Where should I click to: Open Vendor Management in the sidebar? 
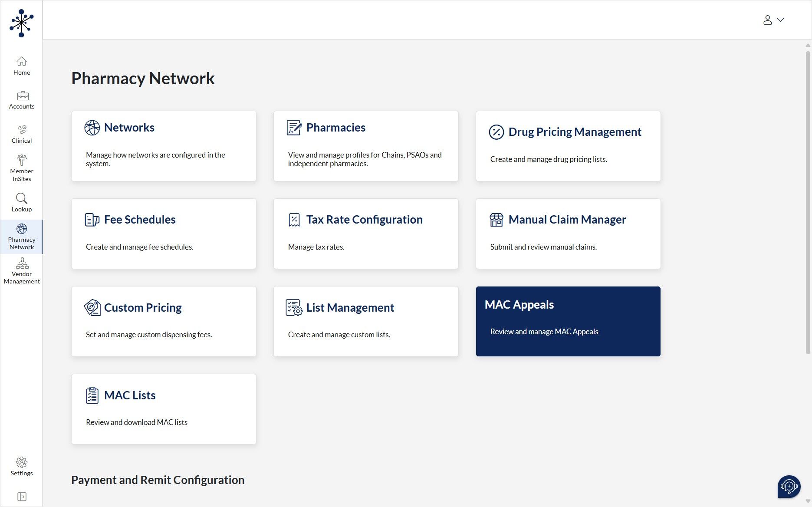[x=22, y=271]
